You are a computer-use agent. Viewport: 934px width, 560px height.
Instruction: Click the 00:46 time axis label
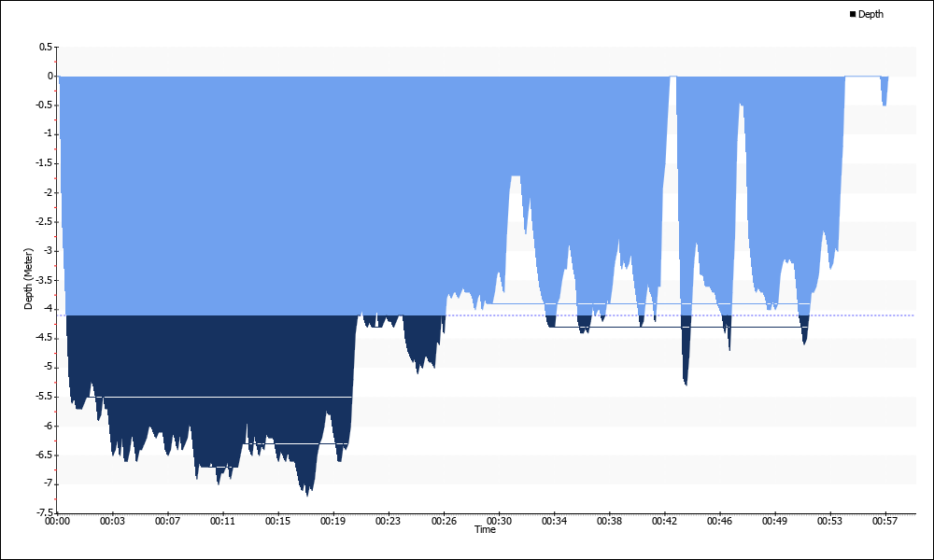tap(719, 522)
